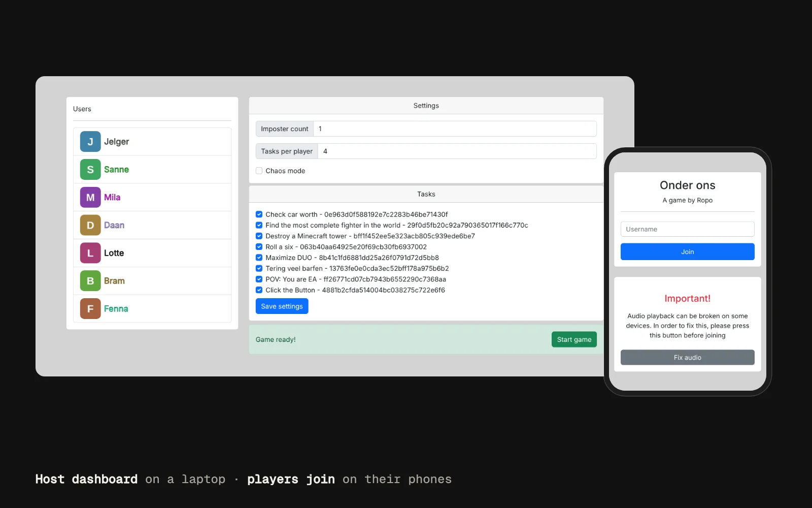Focus the Imposter count field

tap(455, 129)
